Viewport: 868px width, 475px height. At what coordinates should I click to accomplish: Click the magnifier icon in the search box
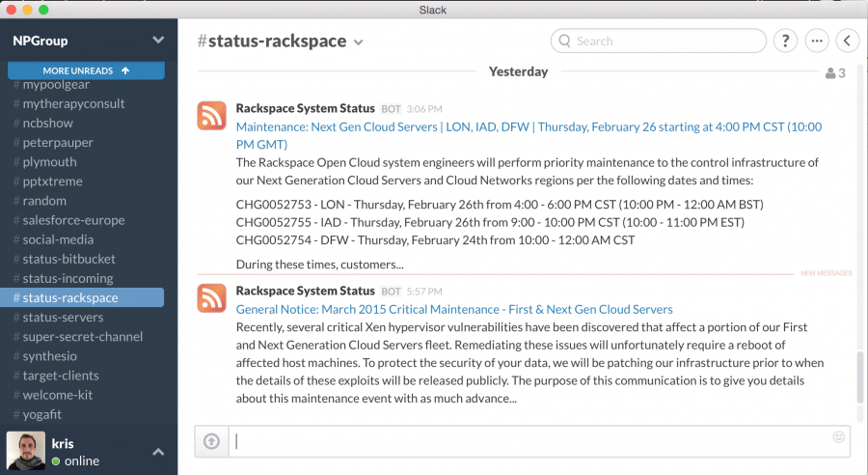564,41
